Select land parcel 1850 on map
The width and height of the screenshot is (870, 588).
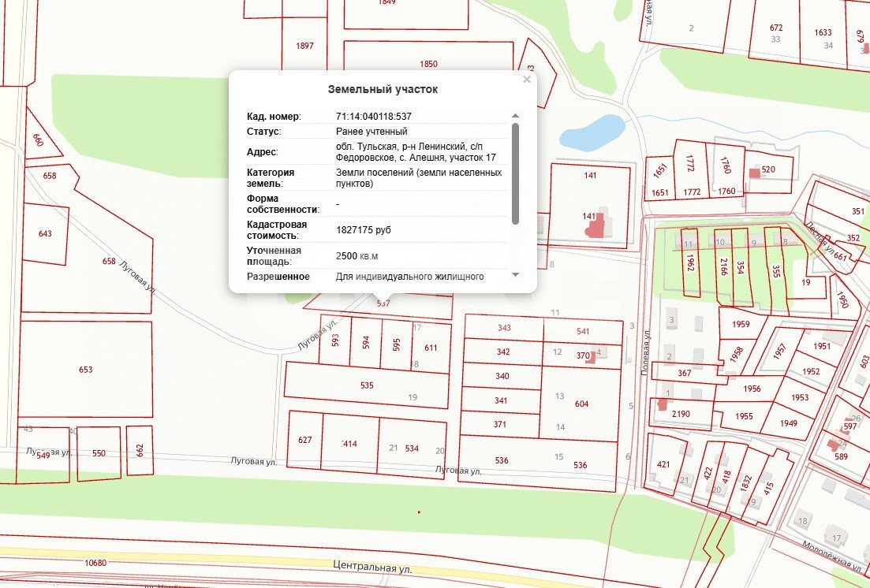click(x=428, y=65)
